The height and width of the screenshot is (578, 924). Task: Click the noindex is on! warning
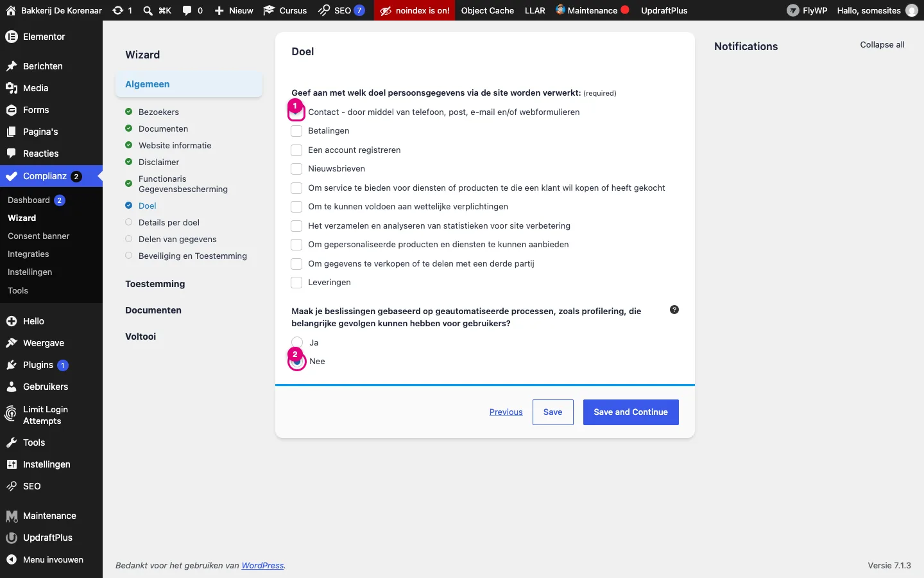pos(415,10)
